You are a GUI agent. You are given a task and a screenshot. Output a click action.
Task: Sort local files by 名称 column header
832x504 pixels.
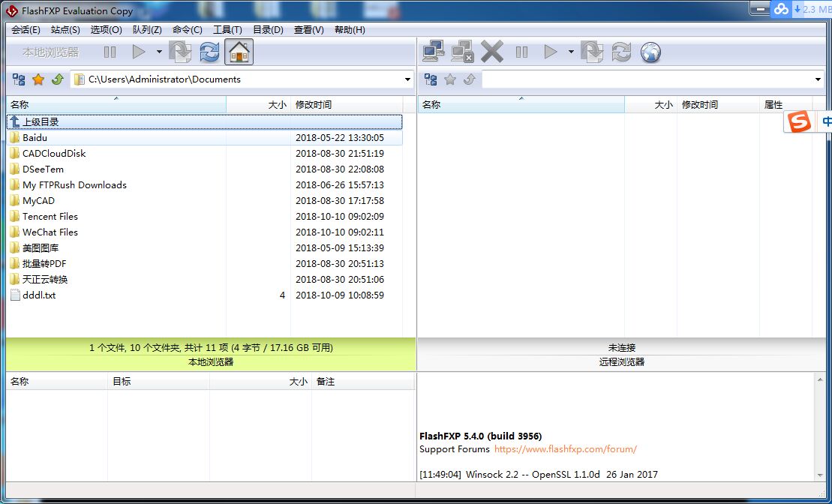pyautogui.click(x=116, y=104)
